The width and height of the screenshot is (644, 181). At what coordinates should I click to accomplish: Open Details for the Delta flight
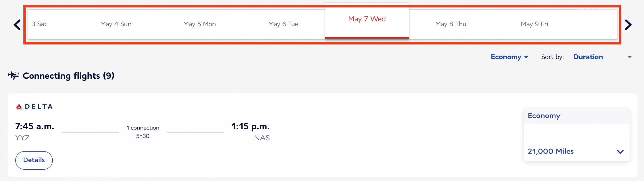tap(34, 160)
